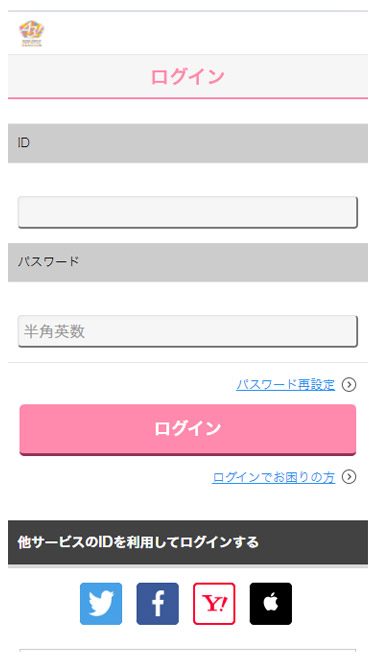Sign in using the red Y! button
The height and width of the screenshot is (669, 375).
(x=214, y=604)
